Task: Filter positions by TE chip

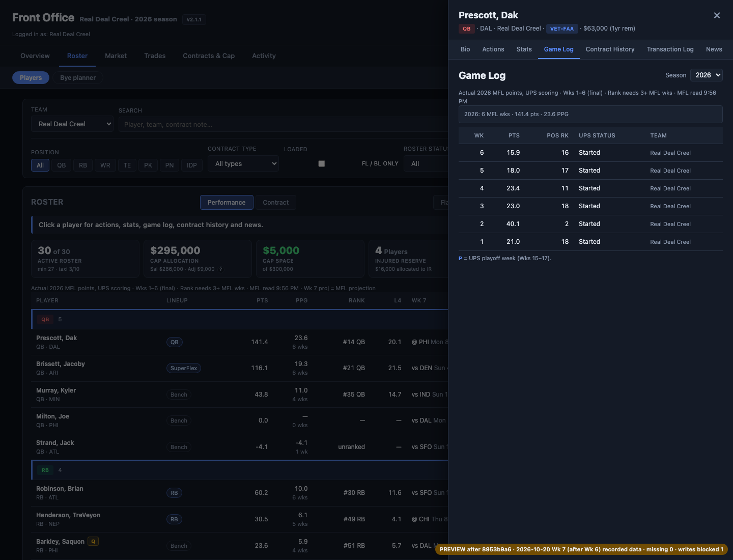Action: pos(127,165)
